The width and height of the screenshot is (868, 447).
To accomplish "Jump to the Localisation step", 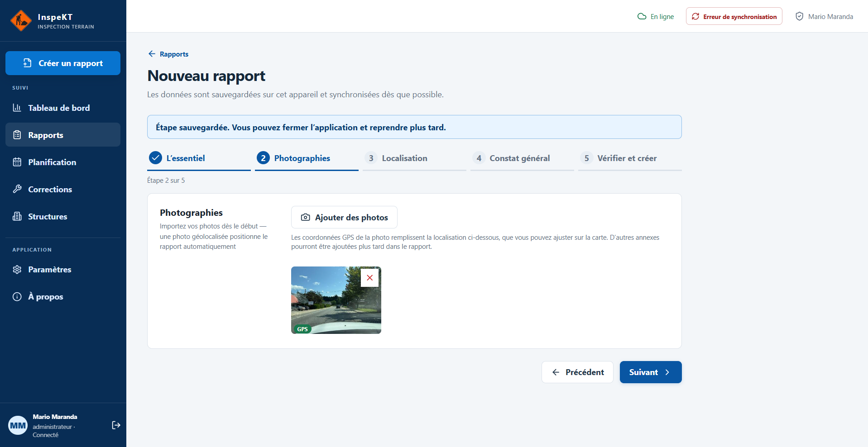I will click(414, 158).
